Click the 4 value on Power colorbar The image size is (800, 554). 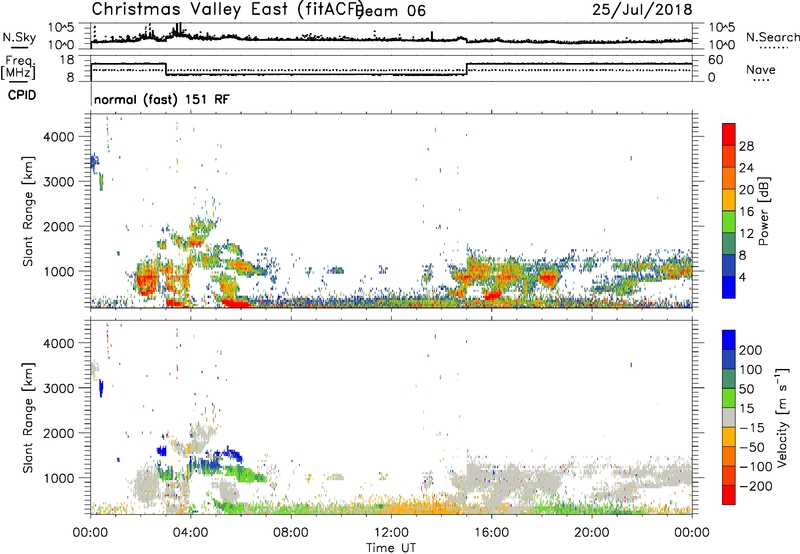click(x=742, y=277)
